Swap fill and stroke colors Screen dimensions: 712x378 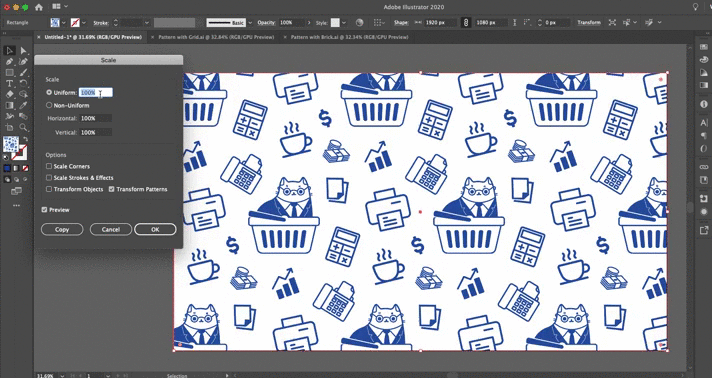pos(26,139)
